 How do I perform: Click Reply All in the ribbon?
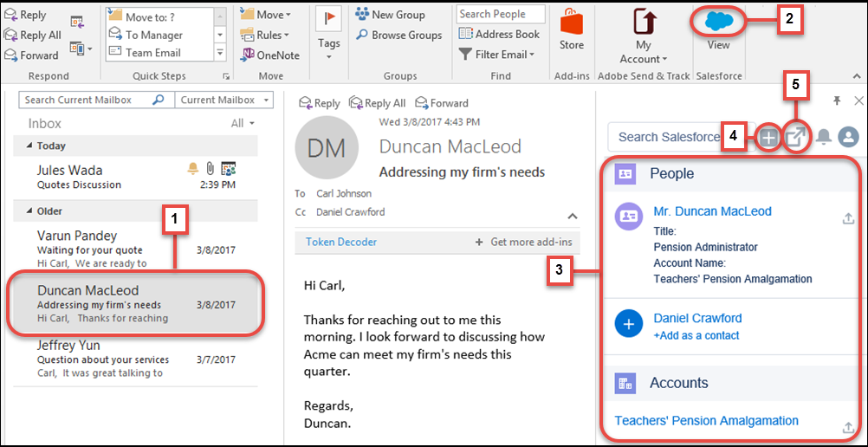(34, 35)
